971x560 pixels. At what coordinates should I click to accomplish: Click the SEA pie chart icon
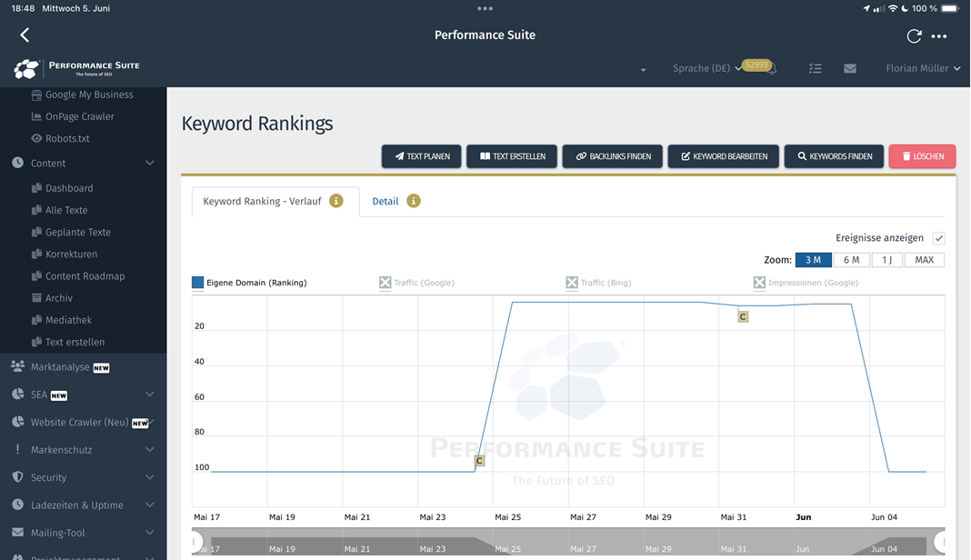pyautogui.click(x=18, y=394)
